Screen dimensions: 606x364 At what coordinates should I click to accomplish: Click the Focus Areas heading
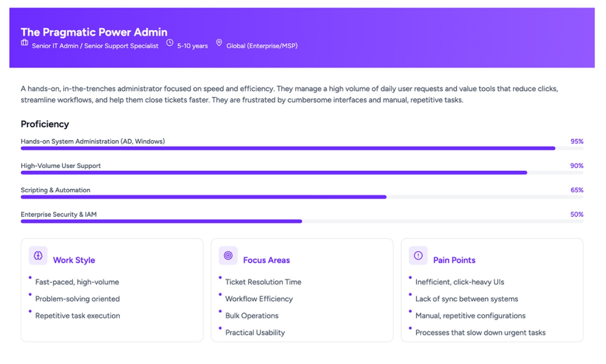267,260
